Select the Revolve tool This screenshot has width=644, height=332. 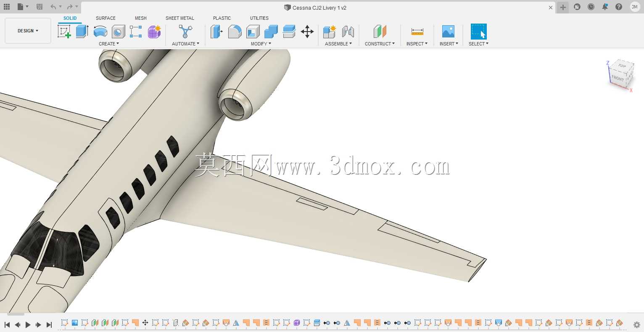pos(100,32)
